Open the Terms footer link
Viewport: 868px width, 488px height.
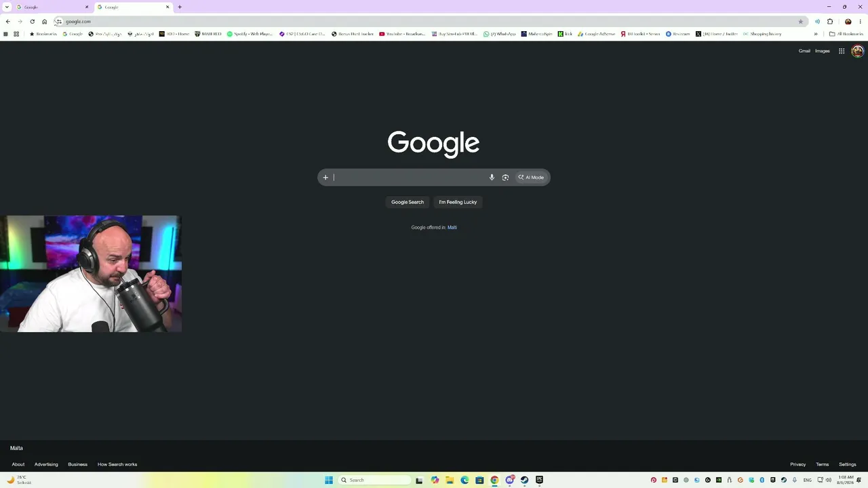coord(823,464)
